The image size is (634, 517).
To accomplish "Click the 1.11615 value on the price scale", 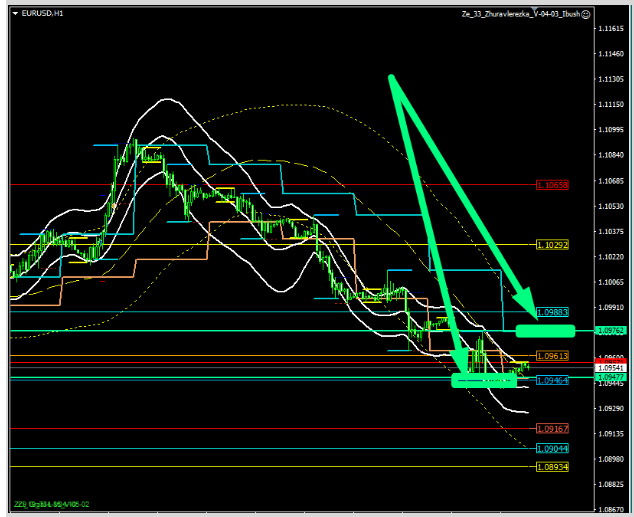I will click(609, 28).
